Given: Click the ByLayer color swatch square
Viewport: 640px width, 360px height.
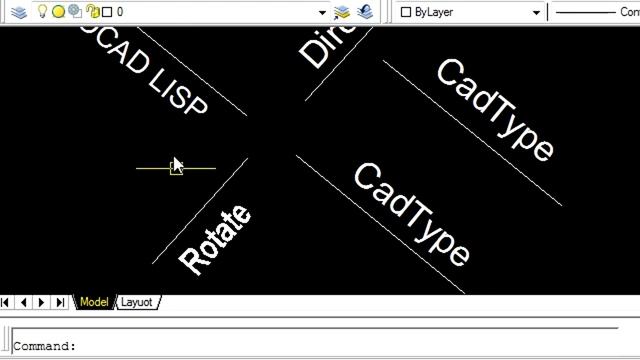Looking at the screenshot, I should click(x=406, y=12).
